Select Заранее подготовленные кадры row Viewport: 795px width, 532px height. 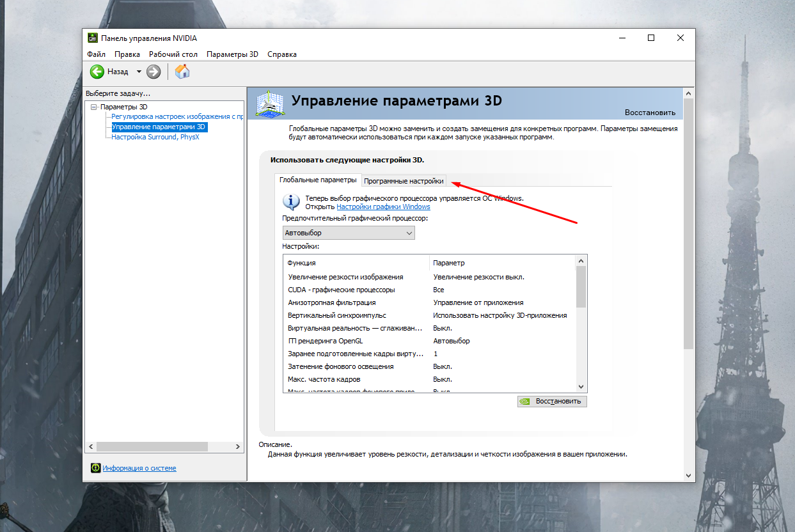(430, 354)
